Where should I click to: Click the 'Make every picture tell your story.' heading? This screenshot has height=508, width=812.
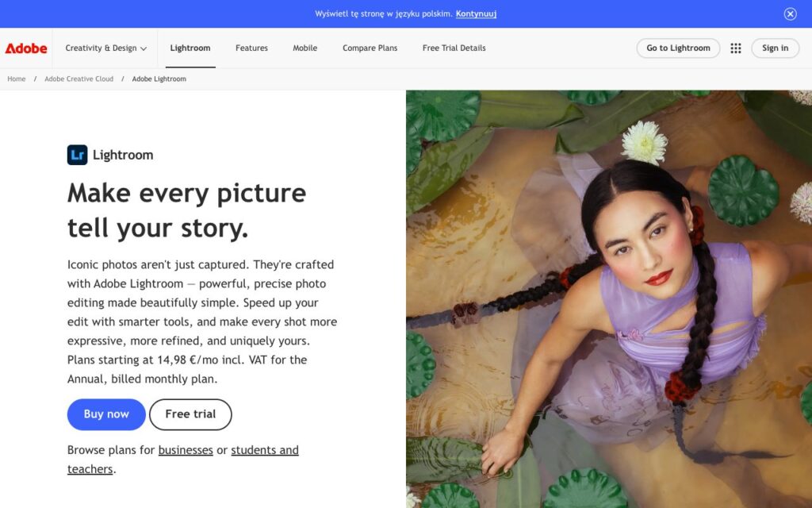[186, 210]
